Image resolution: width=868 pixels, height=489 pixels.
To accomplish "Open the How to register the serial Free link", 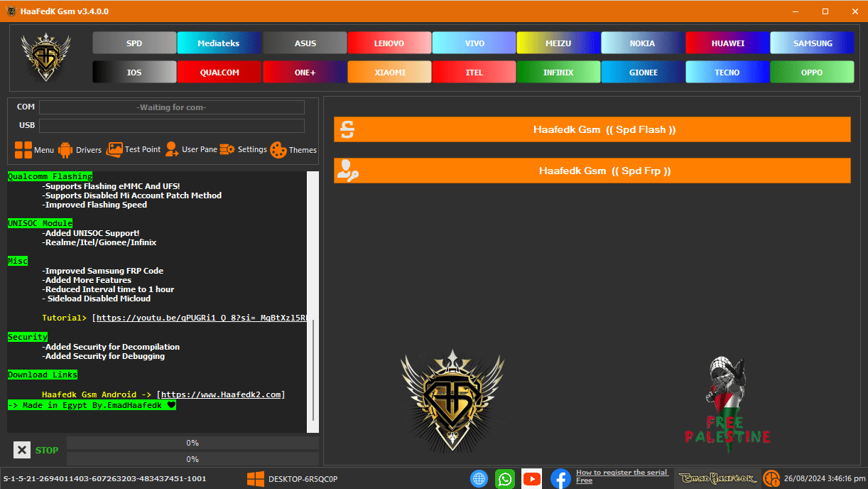I will pos(621,475).
